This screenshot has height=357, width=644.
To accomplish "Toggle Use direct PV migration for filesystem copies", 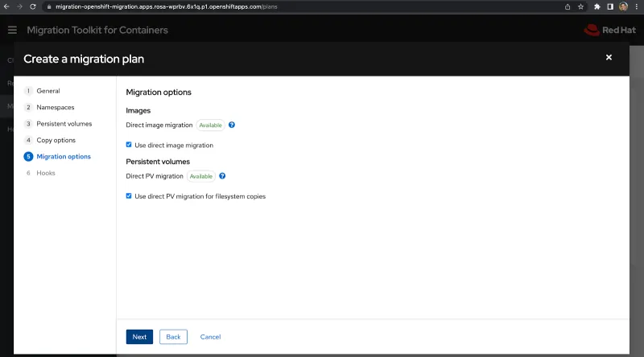I will coord(129,196).
